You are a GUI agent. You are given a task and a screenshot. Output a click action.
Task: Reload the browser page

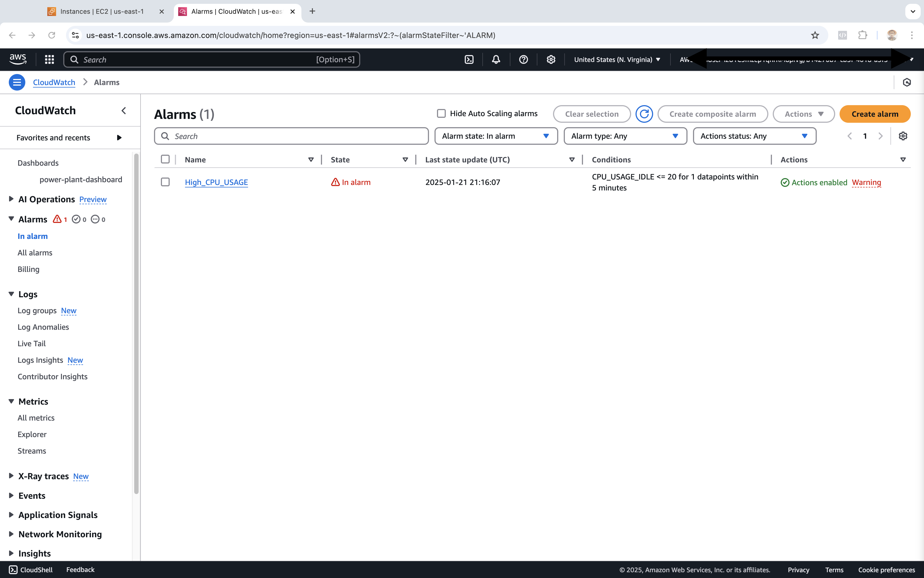click(51, 35)
